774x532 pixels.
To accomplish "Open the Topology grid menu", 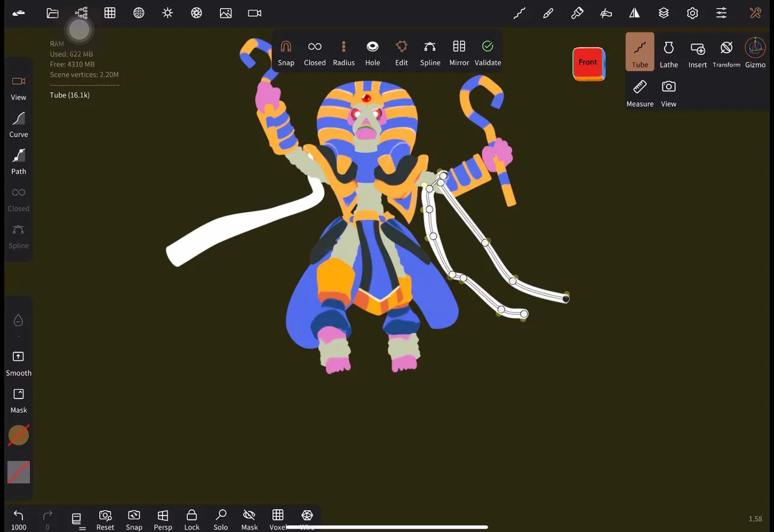I will (110, 13).
